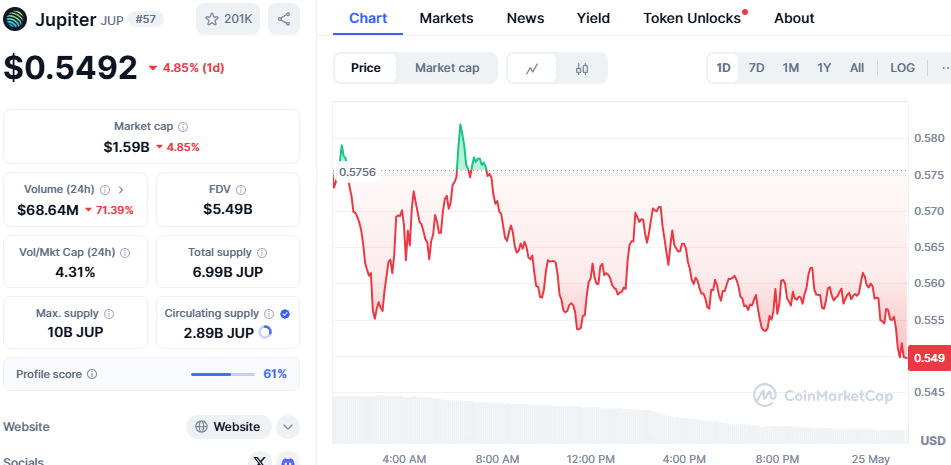Screen dimensions: 951x465
Task: Toggle LOG scale on chart
Action: (902, 68)
